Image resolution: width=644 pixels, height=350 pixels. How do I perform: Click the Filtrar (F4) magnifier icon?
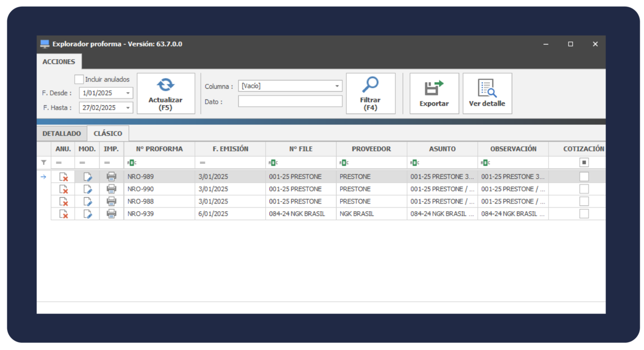click(x=370, y=84)
